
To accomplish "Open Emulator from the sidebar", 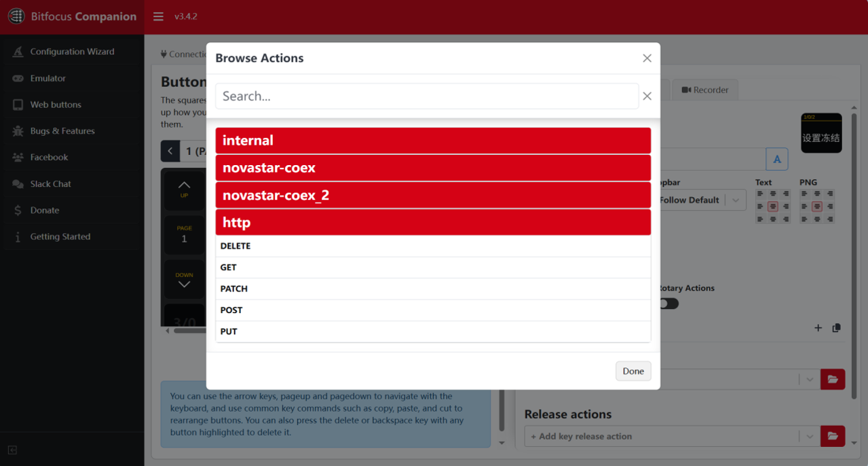I will click(48, 78).
